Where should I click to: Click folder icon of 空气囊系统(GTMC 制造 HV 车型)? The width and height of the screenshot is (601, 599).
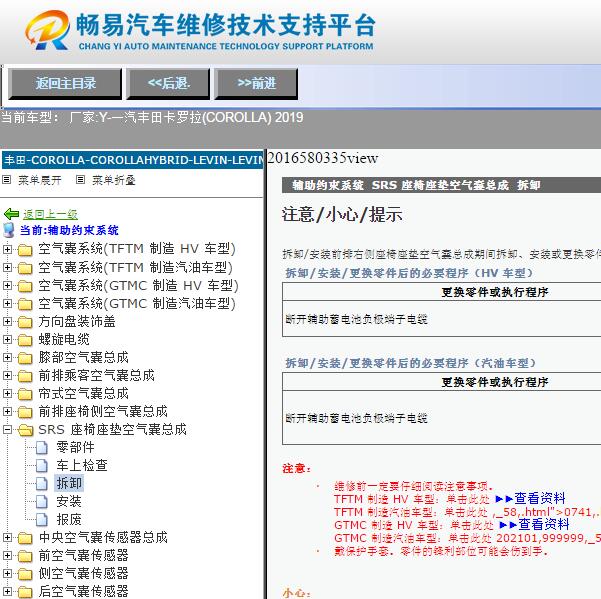25,286
